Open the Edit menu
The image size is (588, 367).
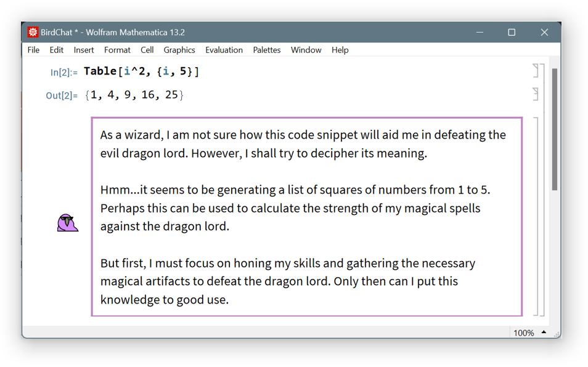coord(56,50)
